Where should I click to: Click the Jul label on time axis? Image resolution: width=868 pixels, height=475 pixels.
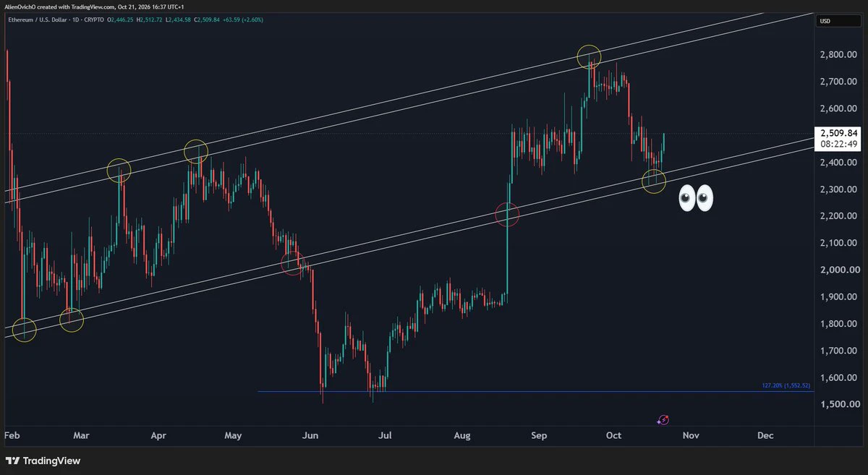coord(385,436)
